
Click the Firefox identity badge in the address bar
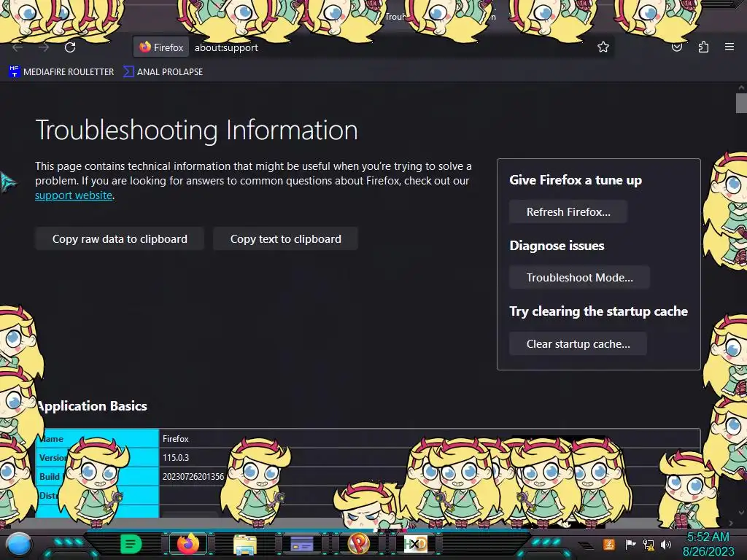[x=161, y=47]
